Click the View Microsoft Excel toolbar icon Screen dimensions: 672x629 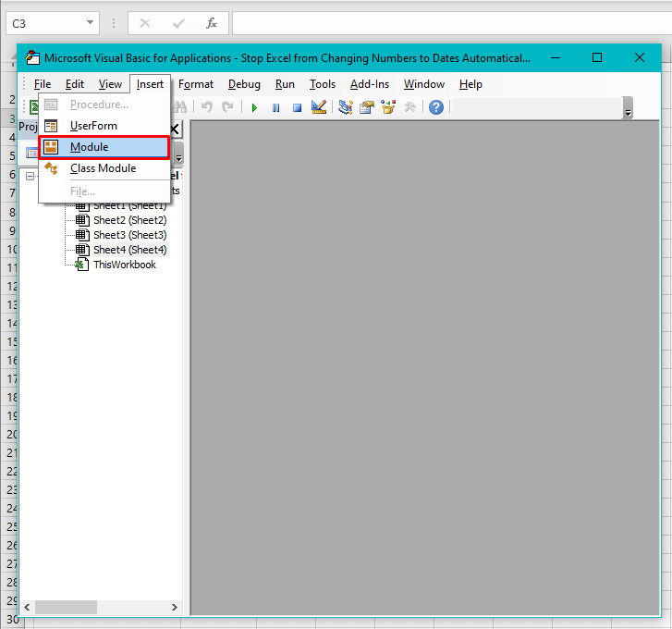(x=33, y=107)
